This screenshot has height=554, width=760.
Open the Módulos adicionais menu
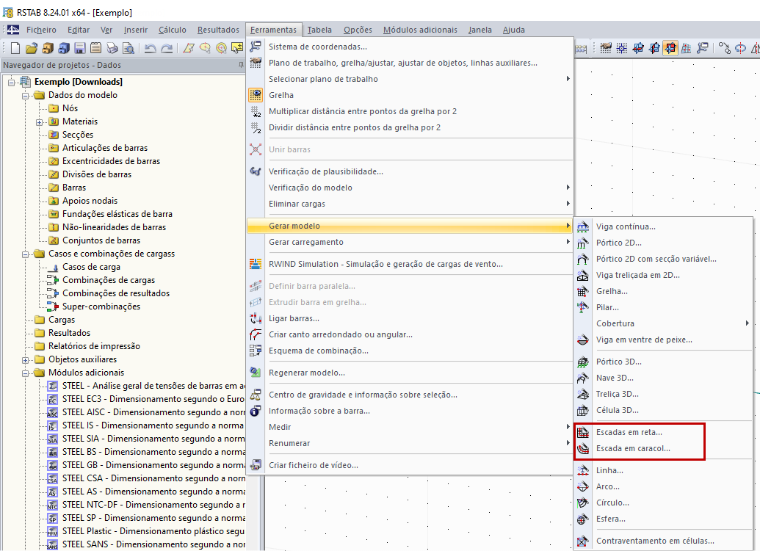(420, 30)
